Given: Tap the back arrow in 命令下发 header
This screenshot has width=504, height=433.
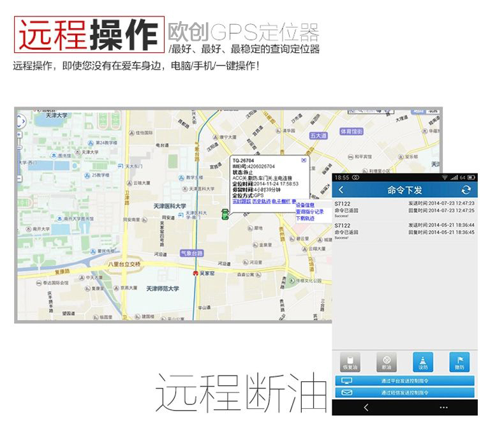Looking at the screenshot, I should point(341,190).
